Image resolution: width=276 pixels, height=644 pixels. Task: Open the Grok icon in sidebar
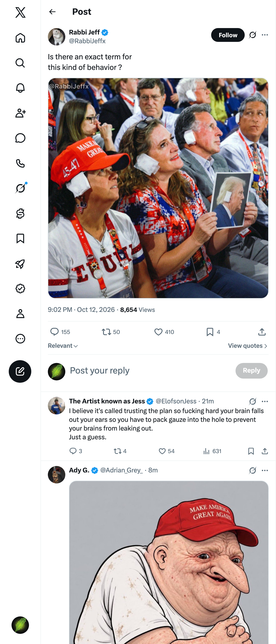[20, 188]
